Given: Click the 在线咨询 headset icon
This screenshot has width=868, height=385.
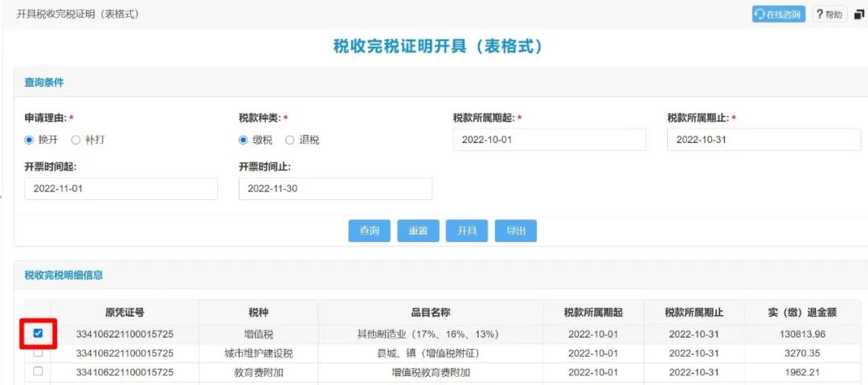Looking at the screenshot, I should [759, 14].
